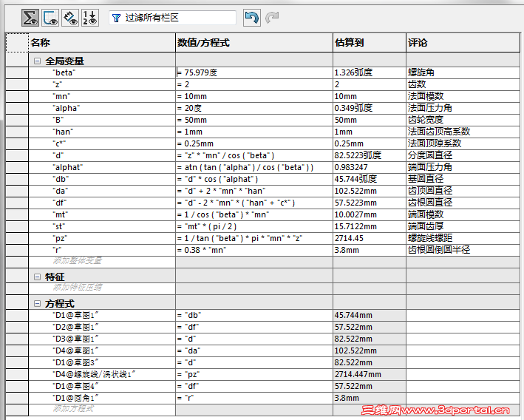Click the = 0.38 * "mn" equation
This screenshot has width=524, height=420.
(254, 250)
